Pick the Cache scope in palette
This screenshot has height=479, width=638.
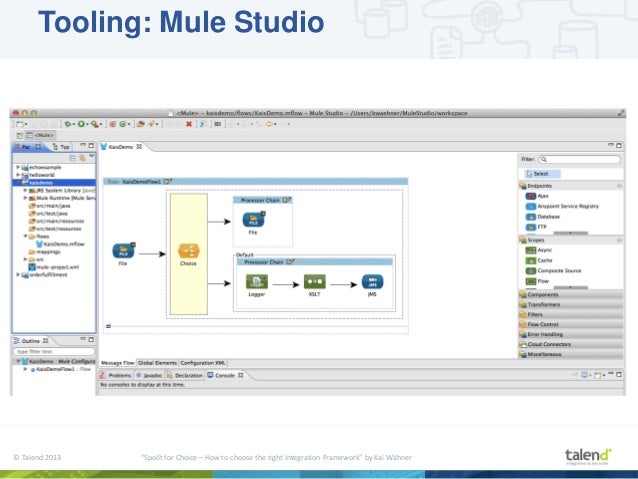point(539,260)
